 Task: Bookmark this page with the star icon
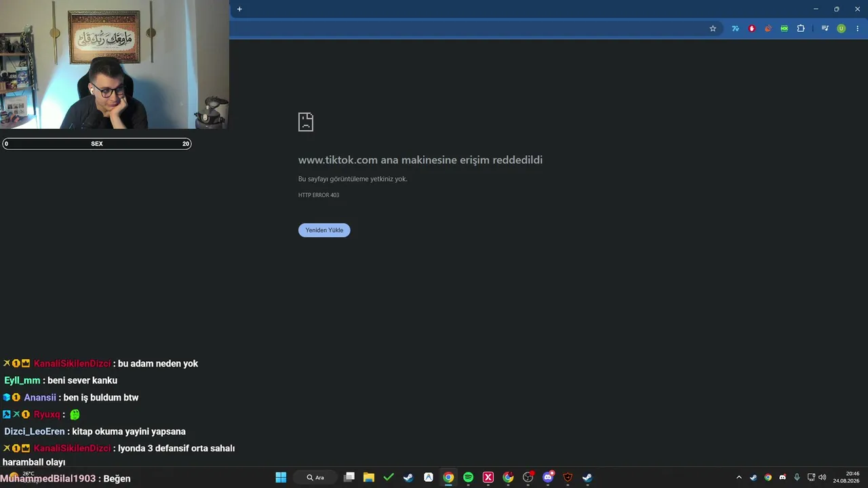(713, 28)
